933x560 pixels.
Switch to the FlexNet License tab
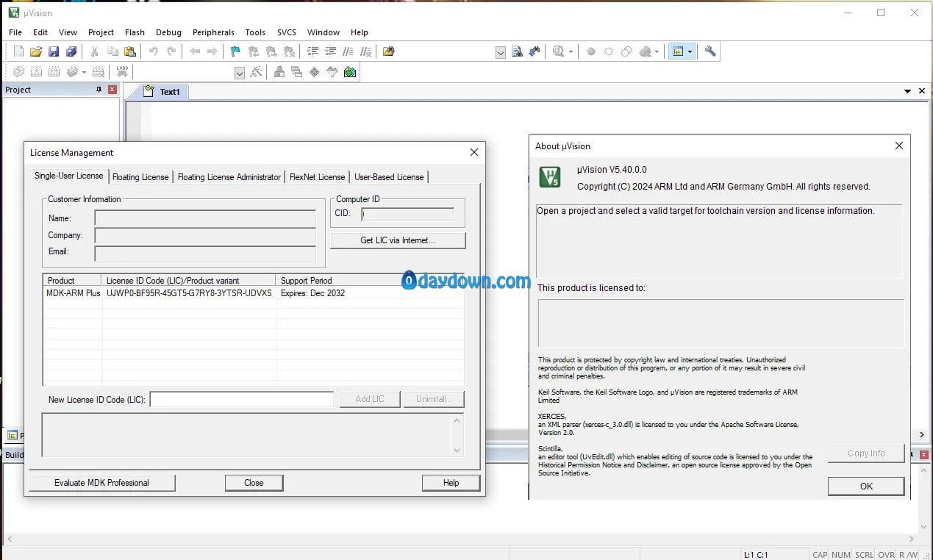click(317, 177)
